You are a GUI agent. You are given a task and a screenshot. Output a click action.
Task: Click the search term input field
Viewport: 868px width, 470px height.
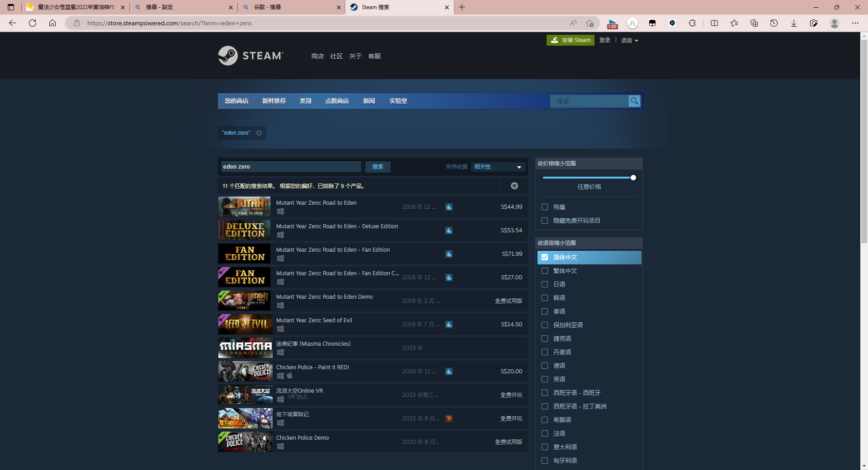291,167
